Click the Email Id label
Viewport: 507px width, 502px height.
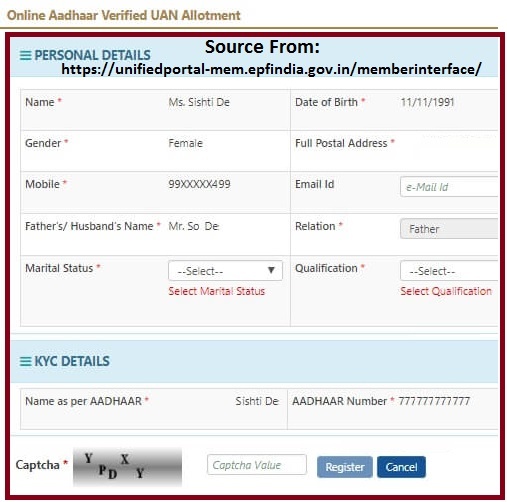point(315,184)
